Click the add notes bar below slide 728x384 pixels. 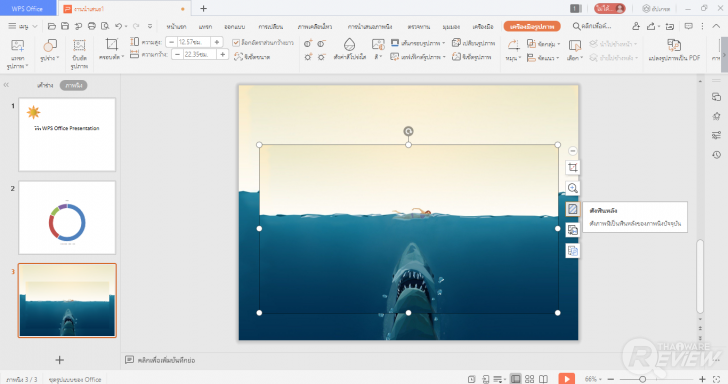(160, 360)
